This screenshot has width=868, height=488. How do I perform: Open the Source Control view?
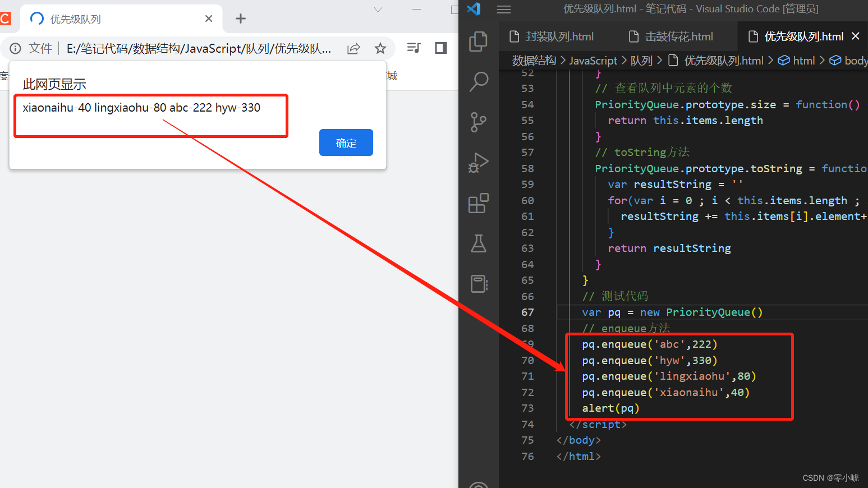(478, 122)
